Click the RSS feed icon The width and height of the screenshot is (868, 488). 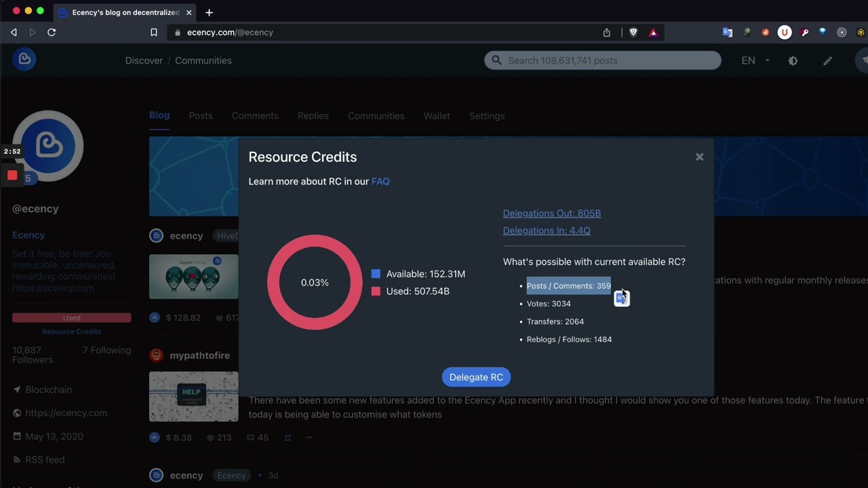pos(17,460)
